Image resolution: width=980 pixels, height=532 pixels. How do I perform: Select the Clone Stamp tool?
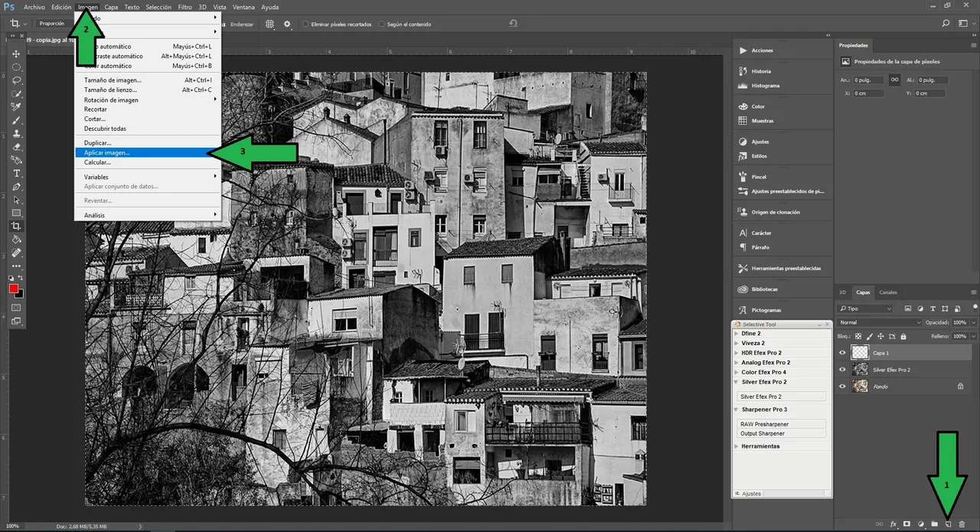tap(16, 133)
